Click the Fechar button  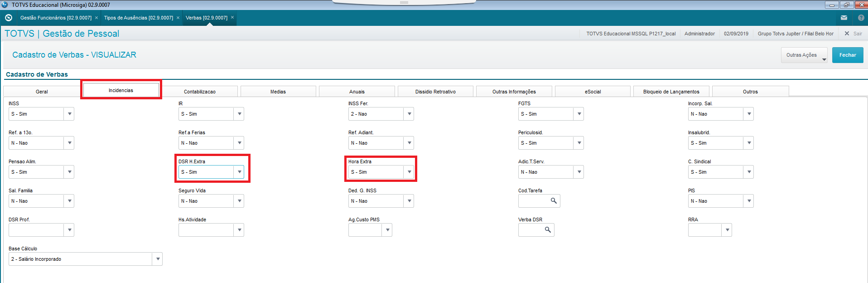tap(848, 55)
